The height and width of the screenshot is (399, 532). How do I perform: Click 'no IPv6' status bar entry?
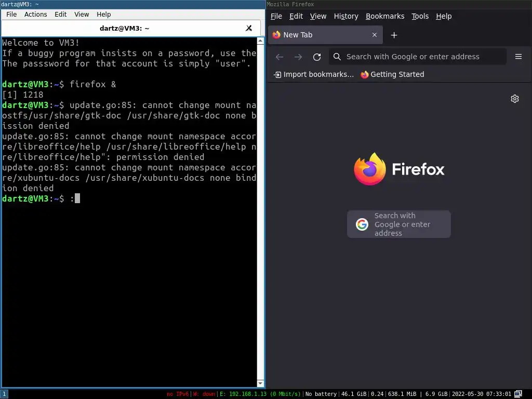click(178, 394)
